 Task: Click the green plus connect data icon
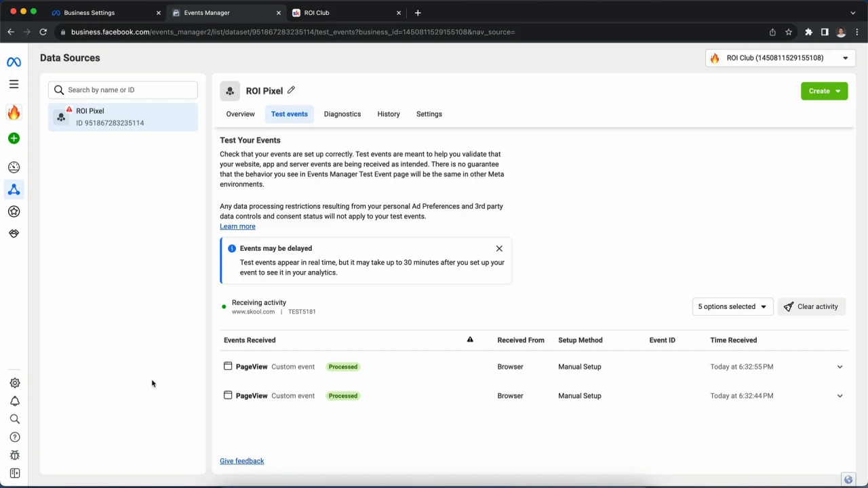14,138
